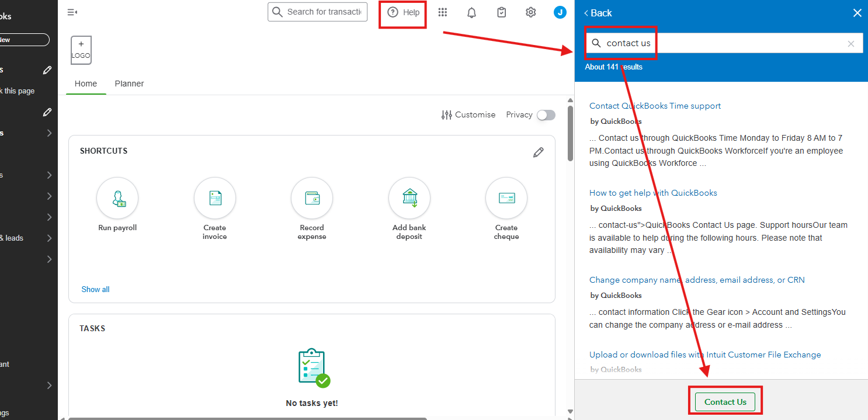The height and width of the screenshot is (420, 868).
Task: Click the dashboard vertical scrollbar thumb
Action: point(571,134)
